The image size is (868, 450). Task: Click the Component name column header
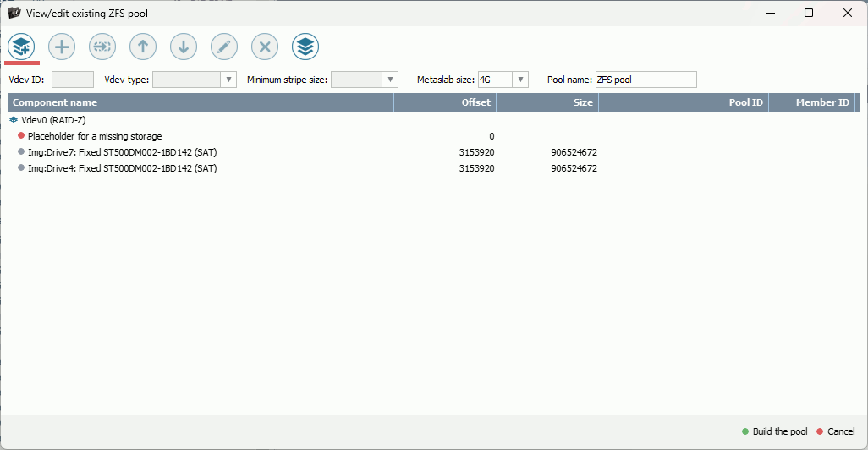click(201, 102)
